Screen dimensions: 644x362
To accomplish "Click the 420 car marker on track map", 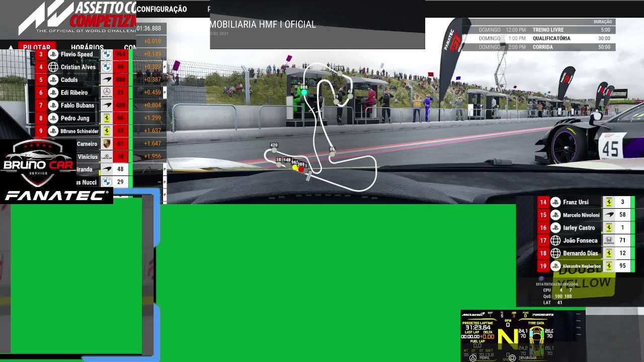I will point(274,150).
